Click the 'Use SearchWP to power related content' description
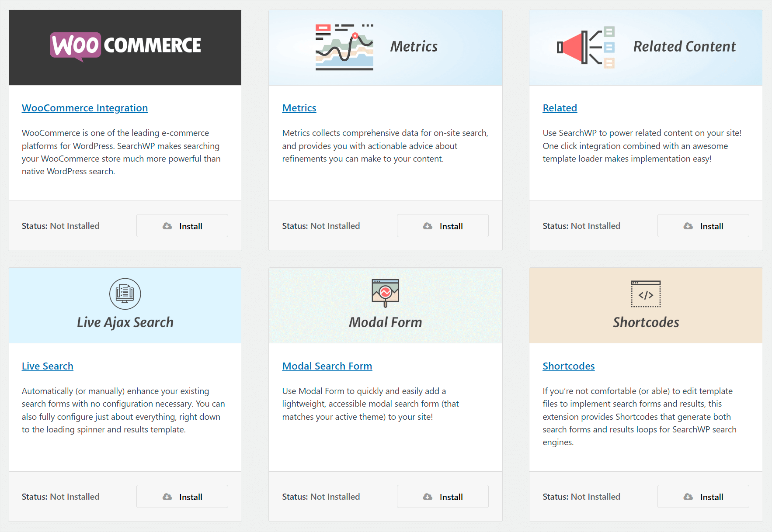This screenshot has width=772, height=532. [x=642, y=146]
